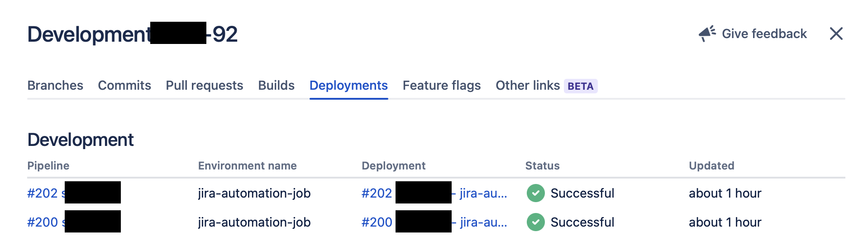This screenshot has height=242, width=868.
Task: Click the Environment name column header
Action: pos(248,166)
